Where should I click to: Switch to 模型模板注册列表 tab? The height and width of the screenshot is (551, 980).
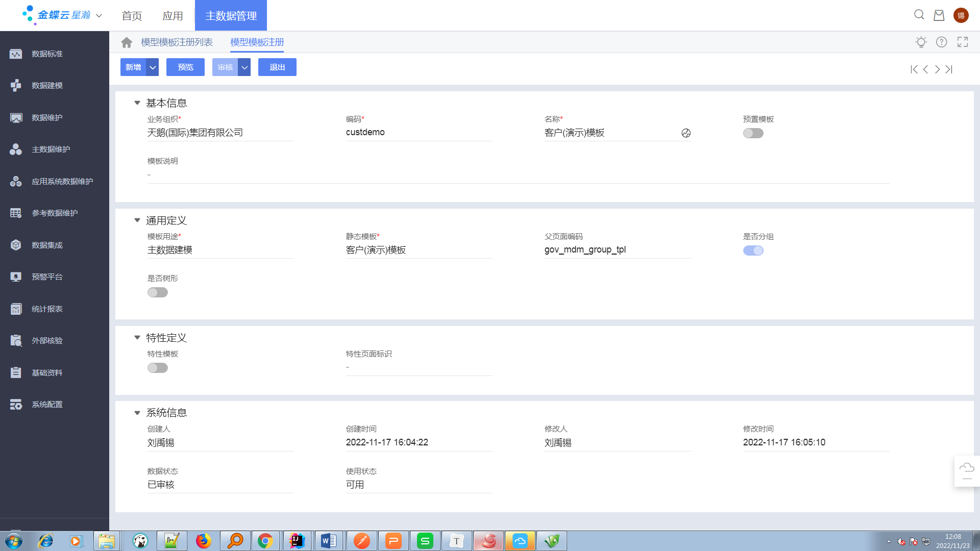point(177,42)
